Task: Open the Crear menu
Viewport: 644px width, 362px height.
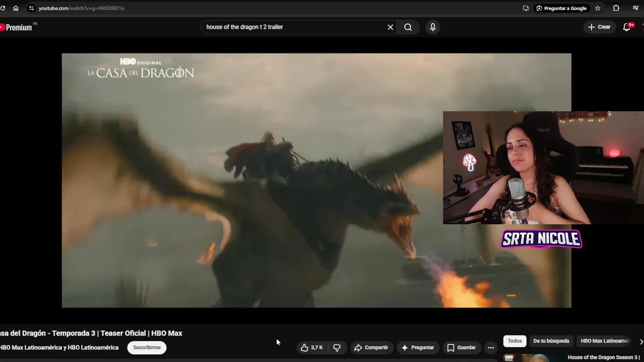Action: [599, 27]
